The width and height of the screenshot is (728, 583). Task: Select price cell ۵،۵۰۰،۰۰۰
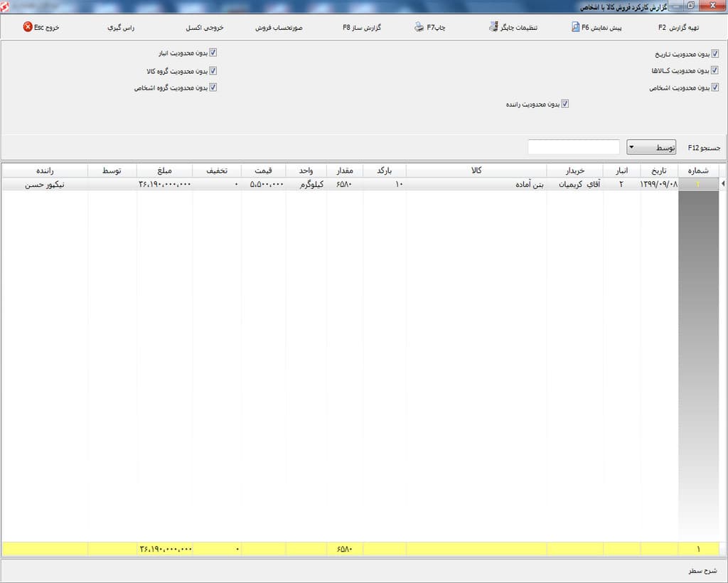coord(263,184)
